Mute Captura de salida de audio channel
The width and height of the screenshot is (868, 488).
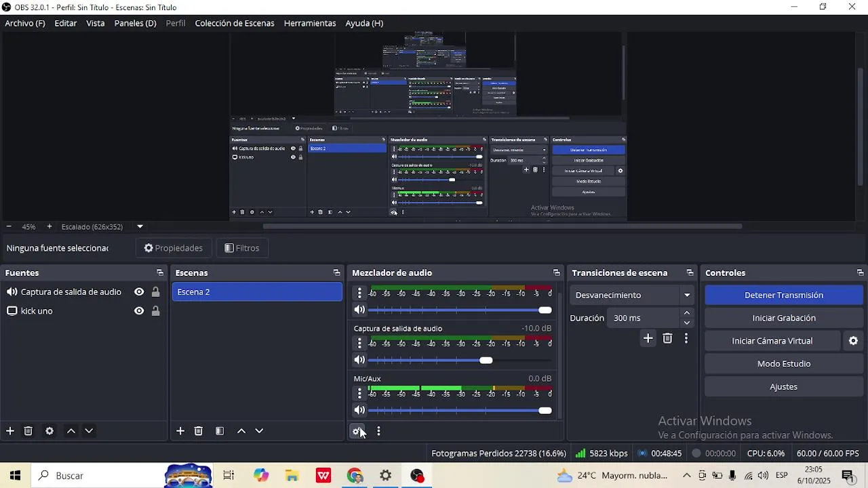coord(359,361)
